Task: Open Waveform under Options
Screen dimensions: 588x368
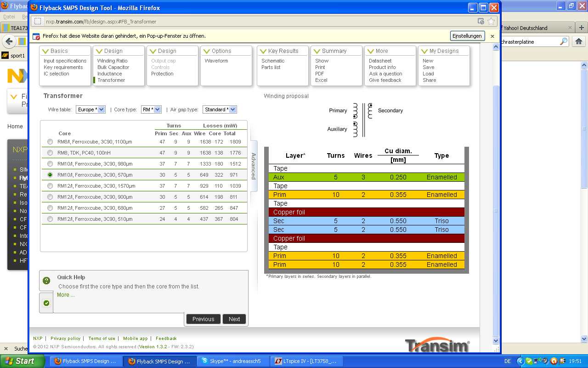Action: (216, 61)
